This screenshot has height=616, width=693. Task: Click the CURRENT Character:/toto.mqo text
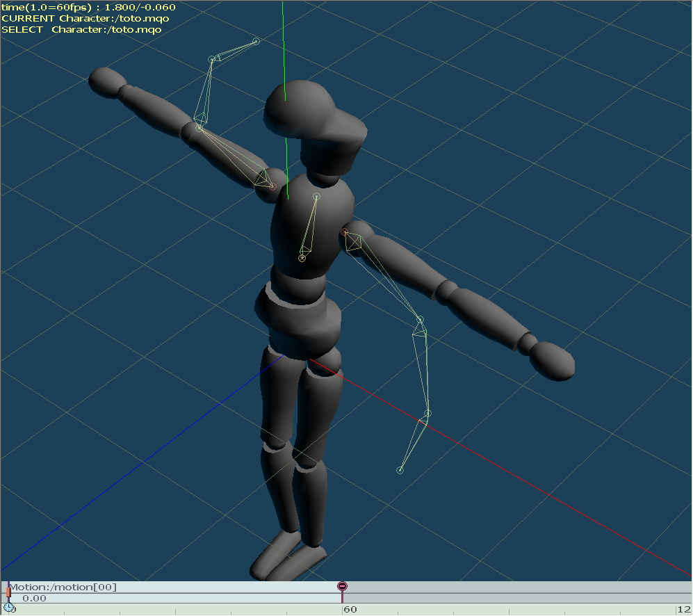(x=85, y=19)
